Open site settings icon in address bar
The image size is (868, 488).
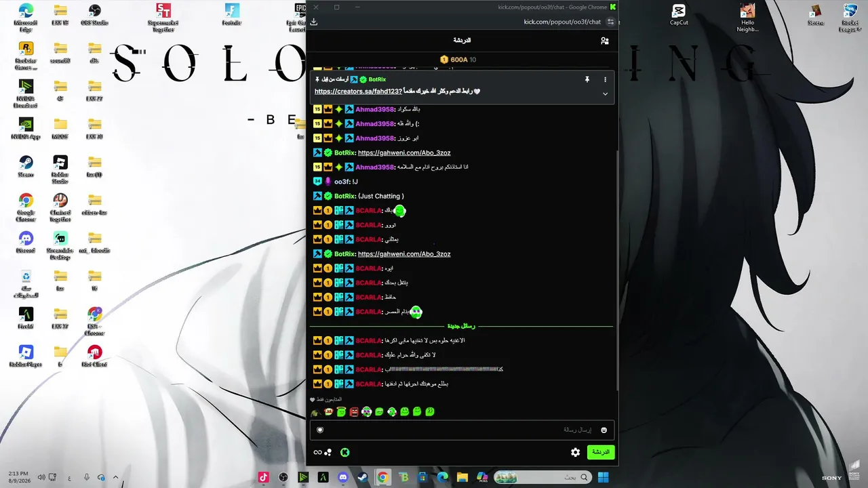pos(610,22)
